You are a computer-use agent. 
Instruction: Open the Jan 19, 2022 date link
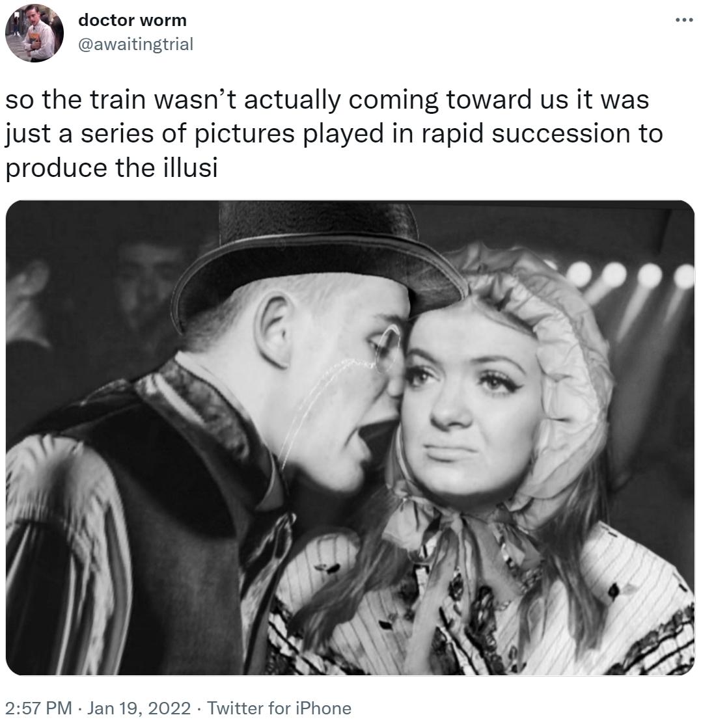pos(139,708)
